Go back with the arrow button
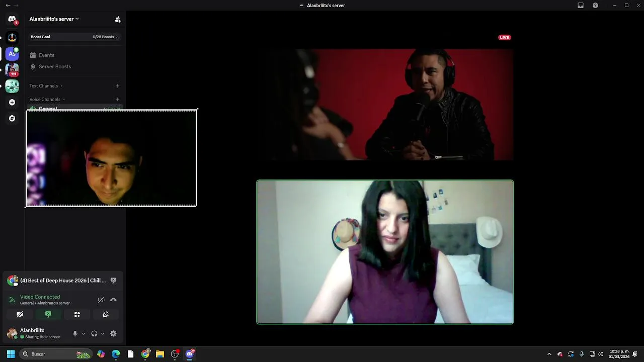Viewport: 644px width, 362px height. 8,6
